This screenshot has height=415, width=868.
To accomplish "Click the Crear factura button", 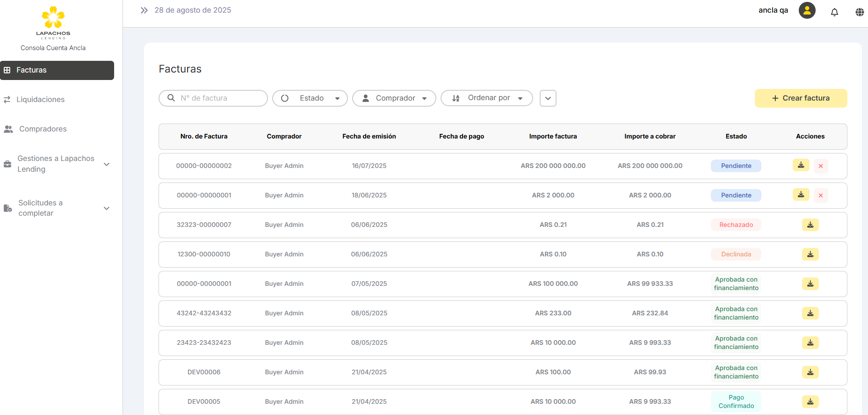I will coord(801,98).
